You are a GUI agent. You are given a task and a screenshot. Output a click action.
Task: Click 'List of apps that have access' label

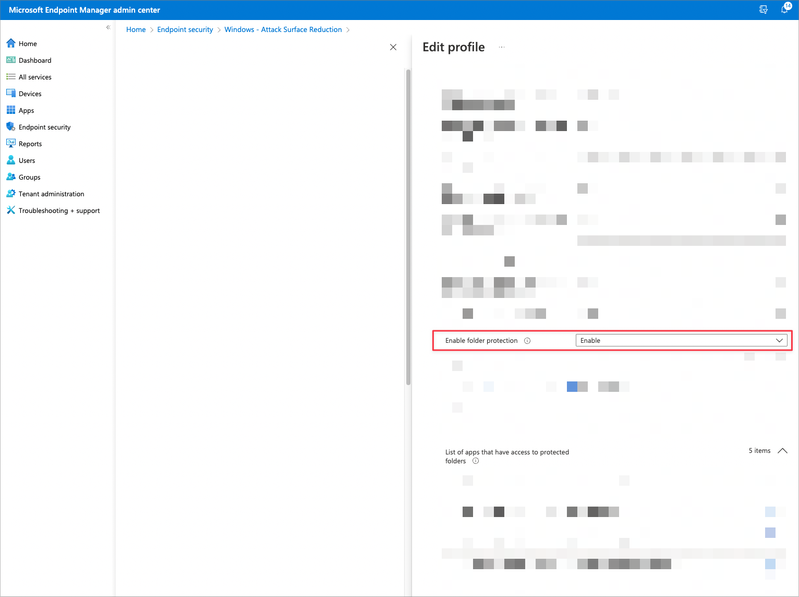tap(507, 456)
